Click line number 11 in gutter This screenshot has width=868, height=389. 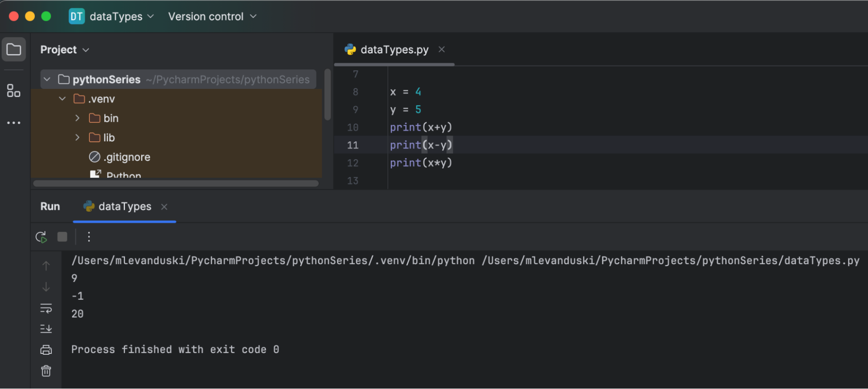(x=353, y=145)
